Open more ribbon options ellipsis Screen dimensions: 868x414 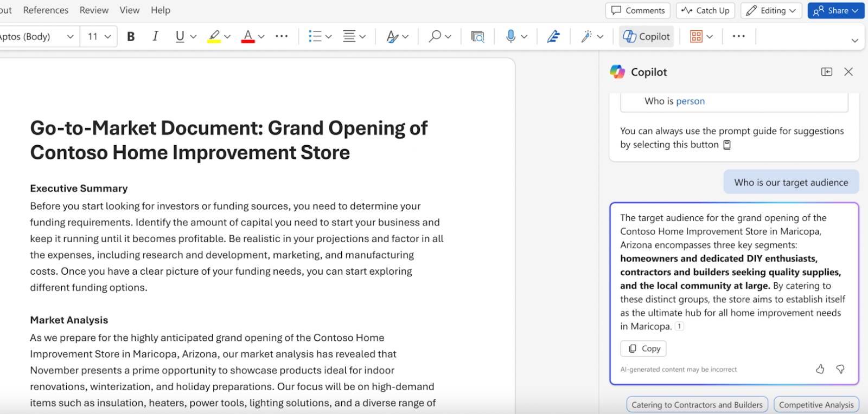point(738,36)
